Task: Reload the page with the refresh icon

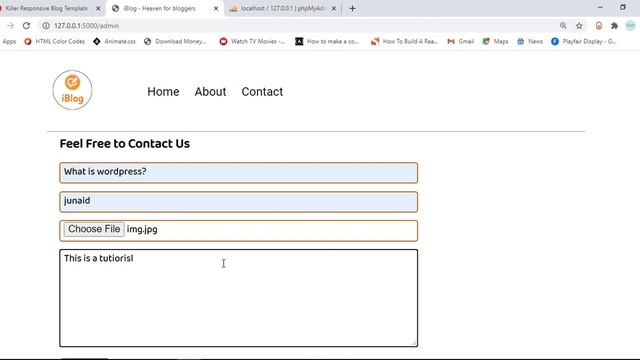Action: 27,26
